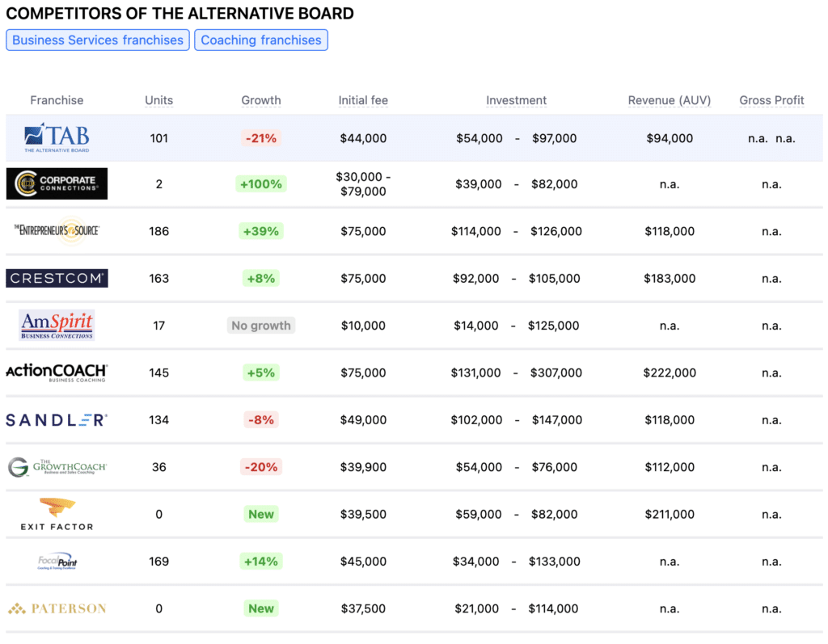Select the 17 units value for AmSpirit
828x644 pixels.
159,325
